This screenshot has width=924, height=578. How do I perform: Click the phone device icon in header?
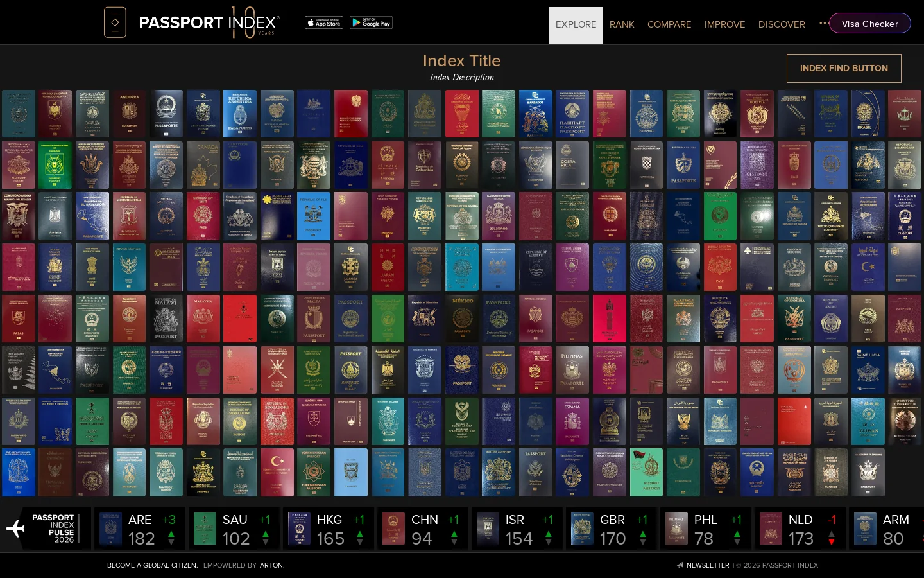coord(115,22)
